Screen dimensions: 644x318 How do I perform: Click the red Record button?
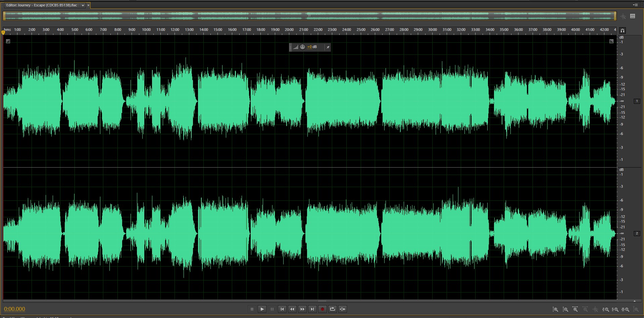(x=322, y=309)
